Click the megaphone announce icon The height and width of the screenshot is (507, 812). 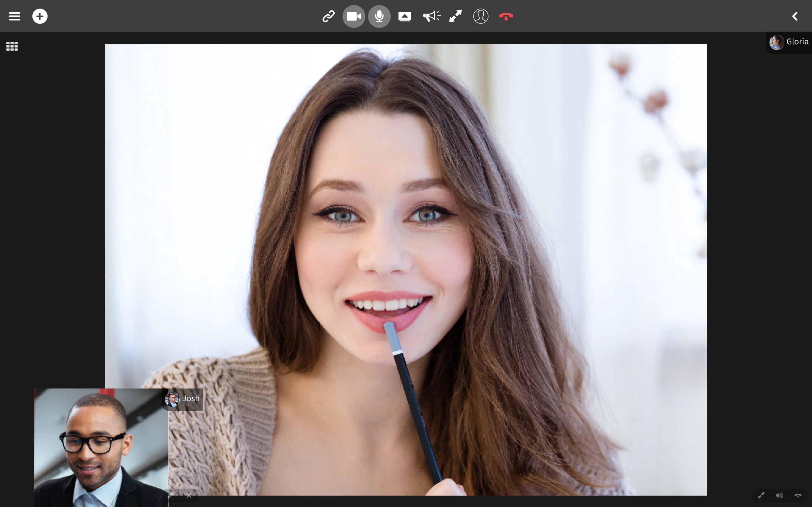[431, 16]
